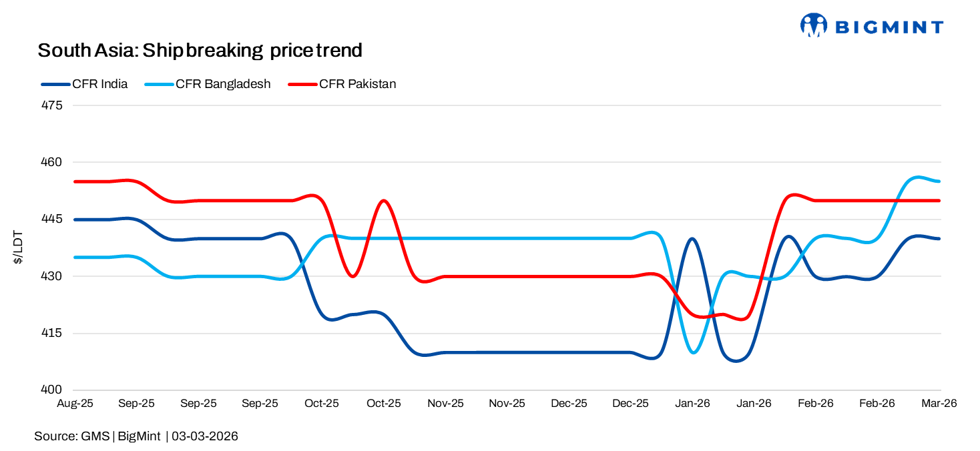The height and width of the screenshot is (451, 980).
Task: Click the 460 y-axis label
Action: click(51, 162)
